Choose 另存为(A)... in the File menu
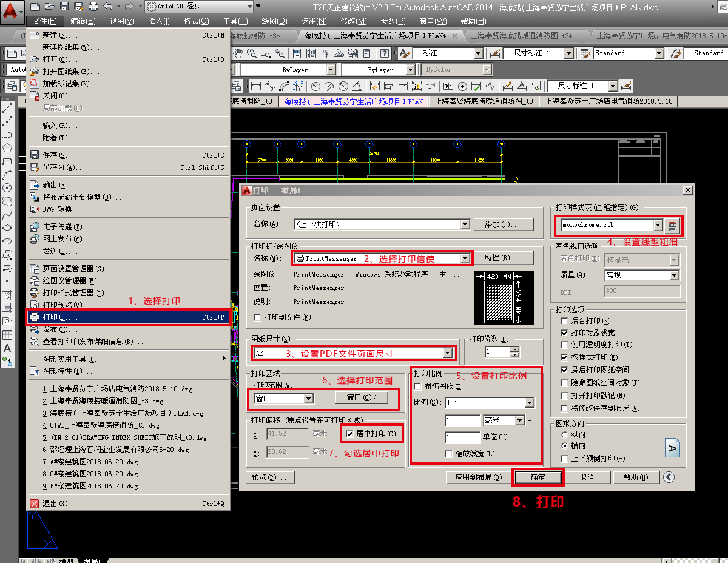This screenshot has height=563, width=728. click(129, 167)
